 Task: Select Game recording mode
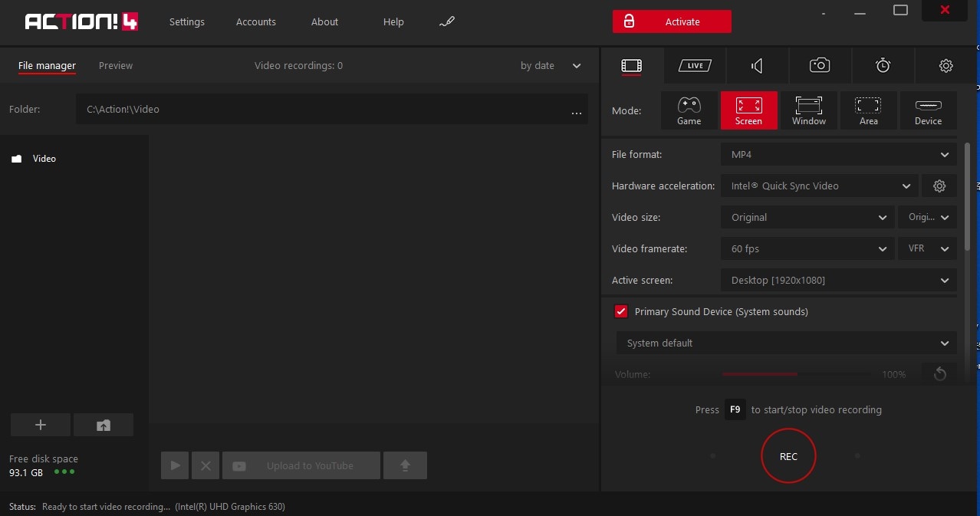[x=689, y=110]
